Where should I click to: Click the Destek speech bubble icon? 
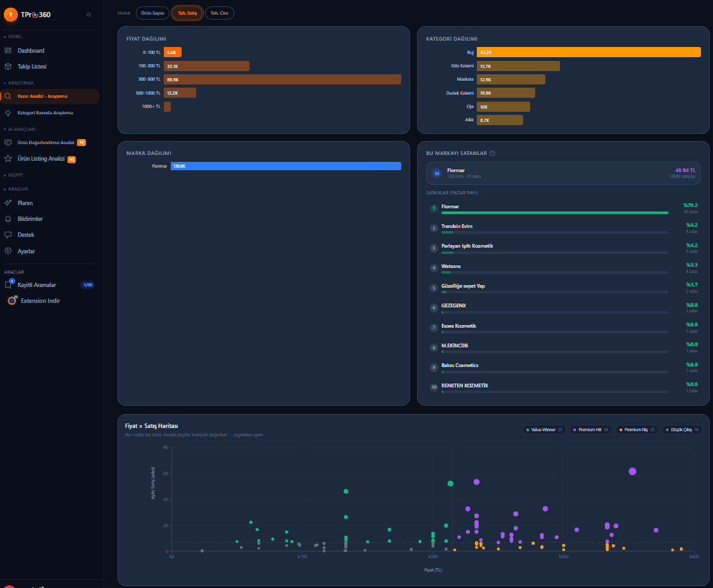[8, 235]
